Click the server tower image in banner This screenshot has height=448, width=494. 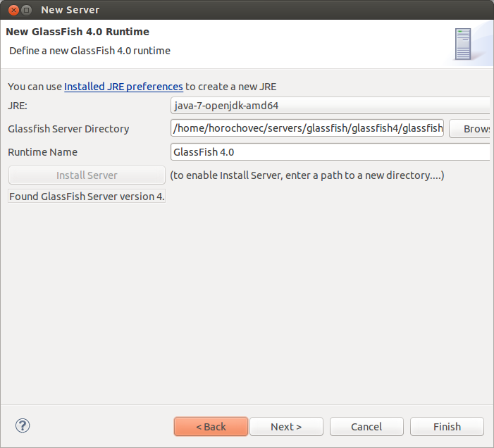pyautogui.click(x=463, y=44)
